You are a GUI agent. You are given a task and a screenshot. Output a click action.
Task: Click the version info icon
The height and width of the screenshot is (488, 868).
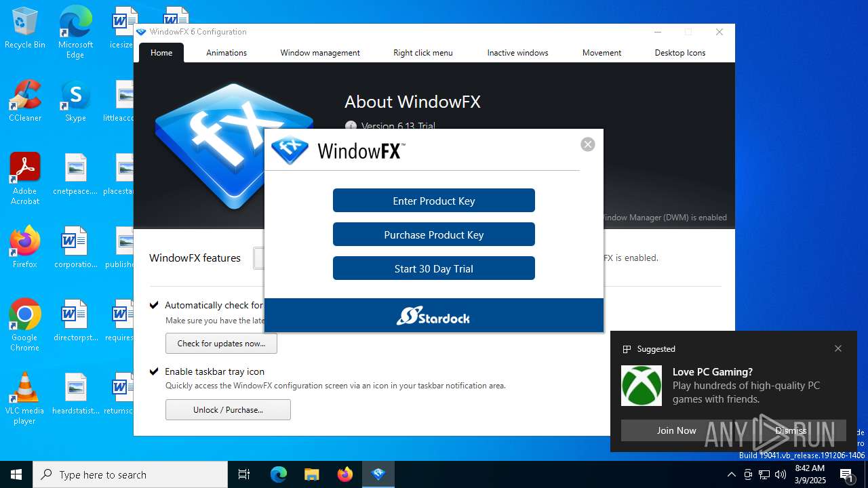[351, 126]
